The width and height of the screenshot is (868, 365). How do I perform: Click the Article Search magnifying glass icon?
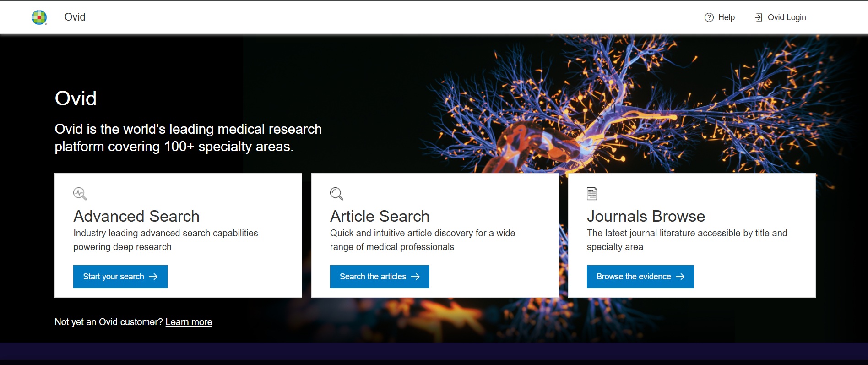(336, 194)
